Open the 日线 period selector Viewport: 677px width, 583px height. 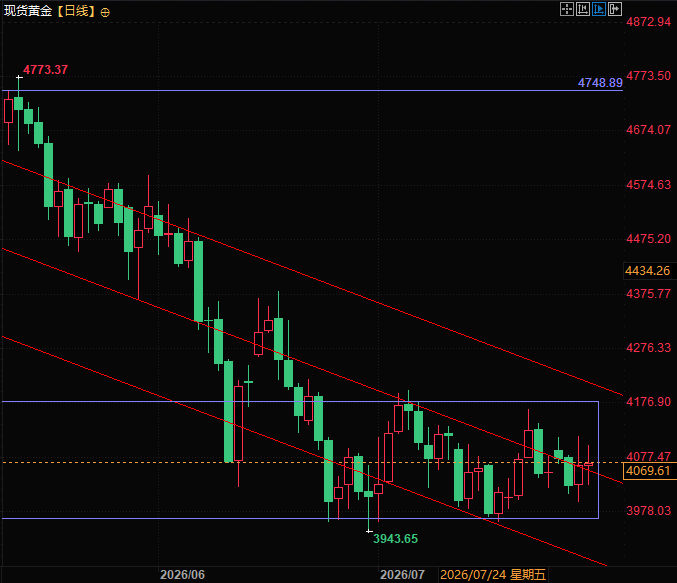click(x=76, y=10)
